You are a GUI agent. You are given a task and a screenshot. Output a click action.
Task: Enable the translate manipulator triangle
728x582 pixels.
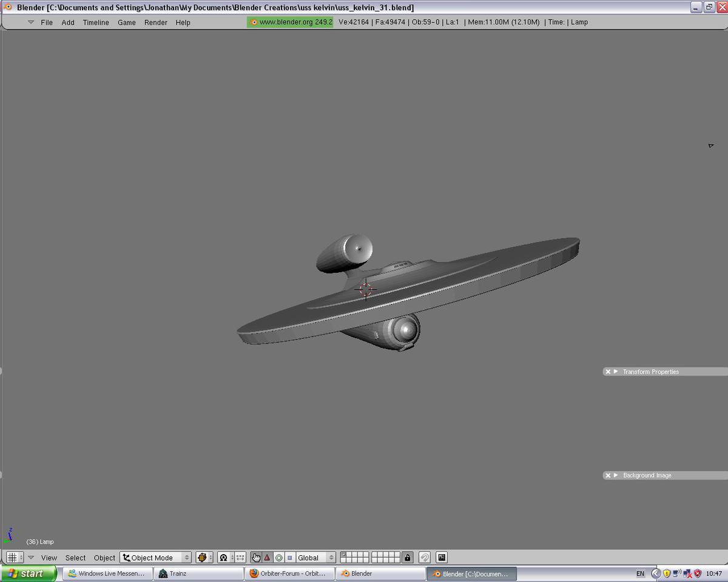click(x=267, y=557)
